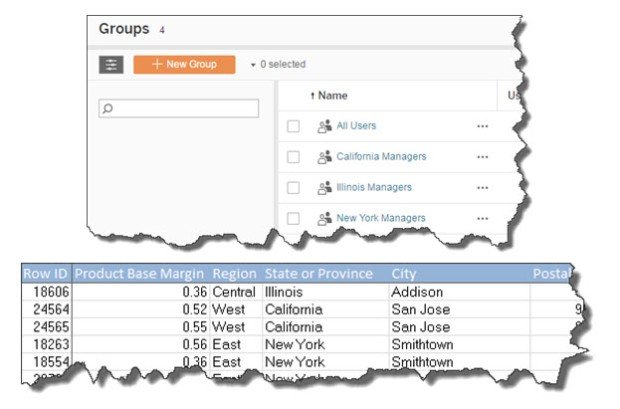Open actions menu for California Managers
Screen dimensions: 620x409
(x=482, y=157)
